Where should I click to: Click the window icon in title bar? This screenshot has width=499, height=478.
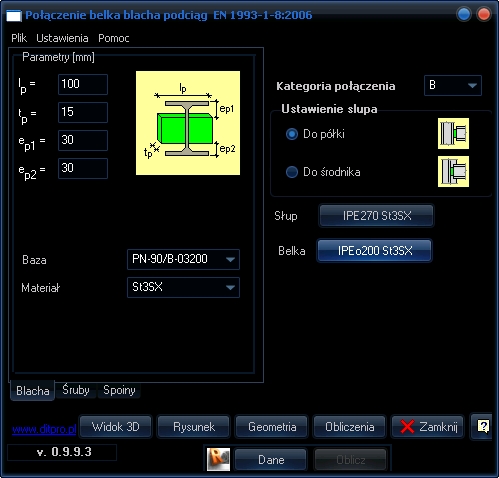14,16
